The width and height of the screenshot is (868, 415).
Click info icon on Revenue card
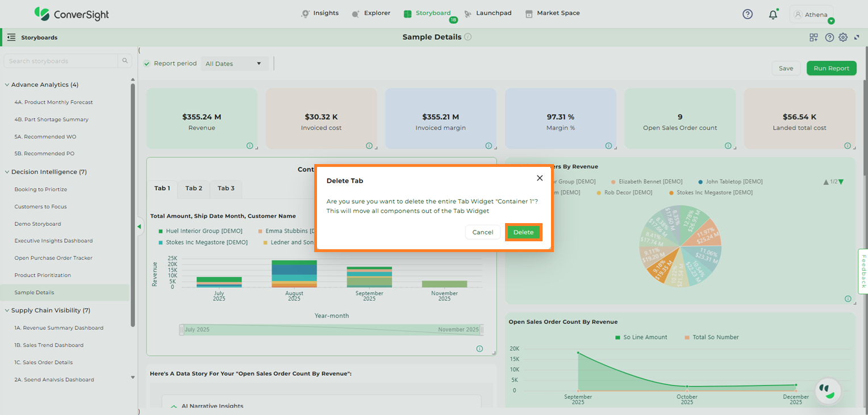coord(249,146)
